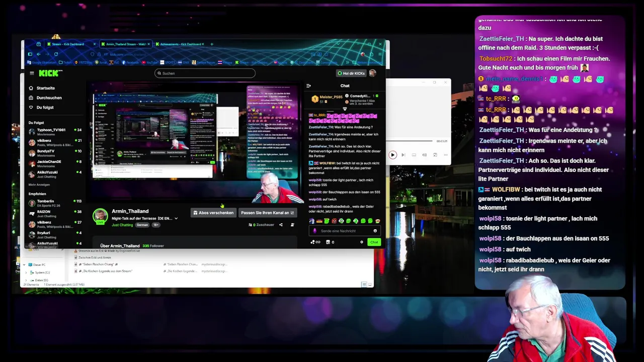Screen dimensions: 644x362
Task: Open the browser hamburger menu icon
Action: click(380, 54)
